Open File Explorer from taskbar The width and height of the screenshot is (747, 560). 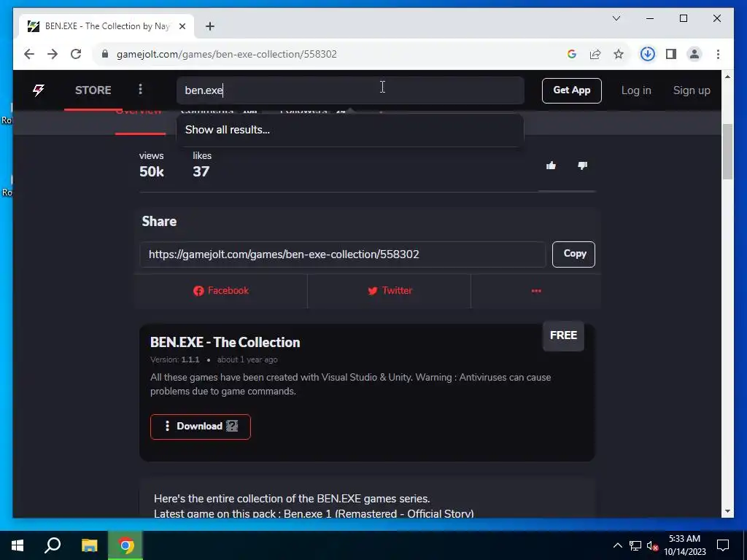tap(89, 545)
